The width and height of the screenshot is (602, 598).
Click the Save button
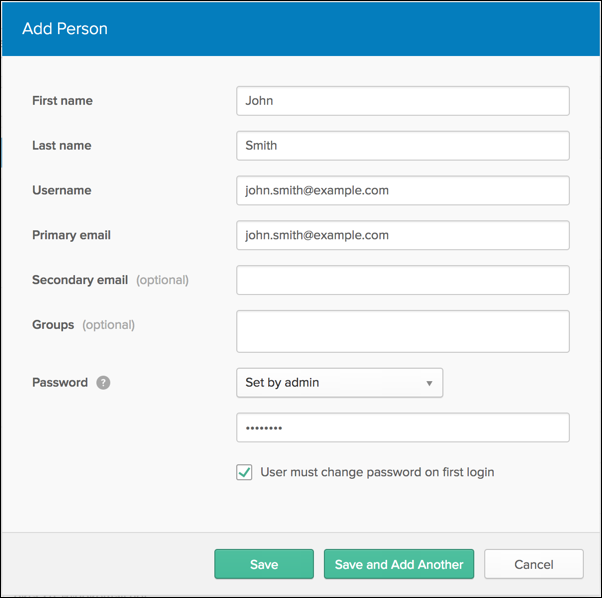(264, 564)
